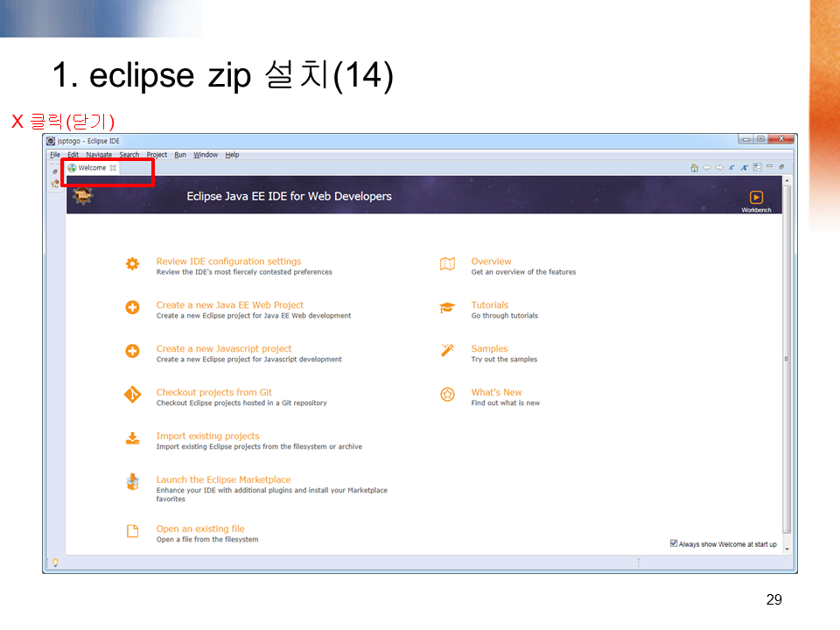The height and width of the screenshot is (630, 840).
Task: Open Create a new Java EE Web Project
Action: pyautogui.click(x=230, y=304)
